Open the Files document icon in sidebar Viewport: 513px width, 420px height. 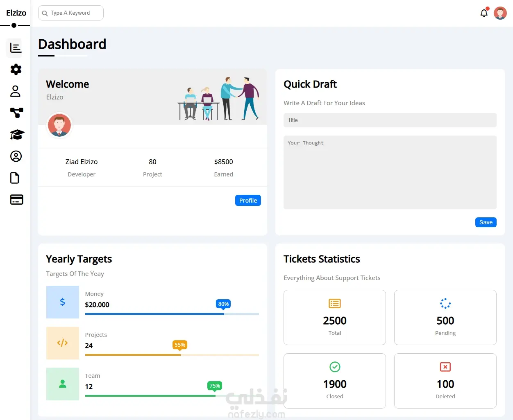[x=15, y=178]
